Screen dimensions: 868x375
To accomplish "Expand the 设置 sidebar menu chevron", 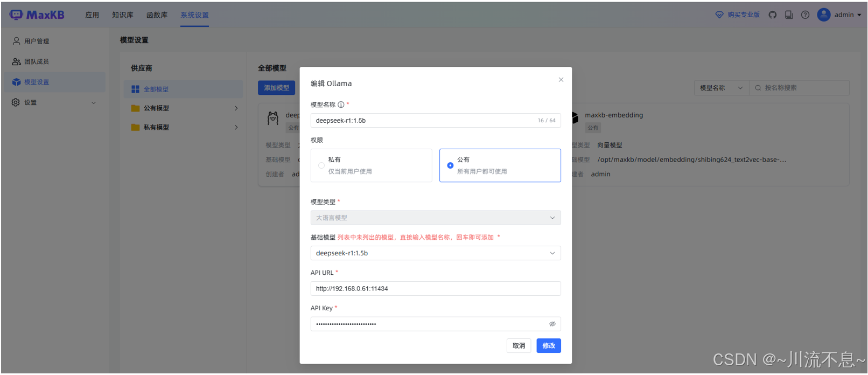I will click(94, 102).
